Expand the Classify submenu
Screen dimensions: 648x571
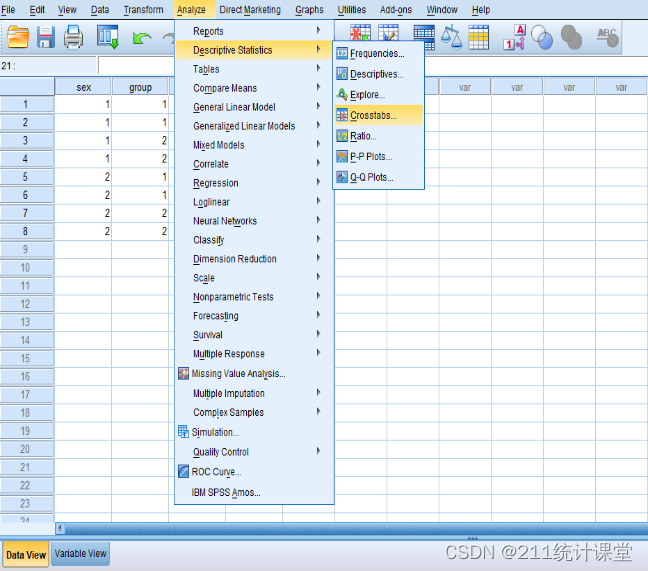pos(254,240)
